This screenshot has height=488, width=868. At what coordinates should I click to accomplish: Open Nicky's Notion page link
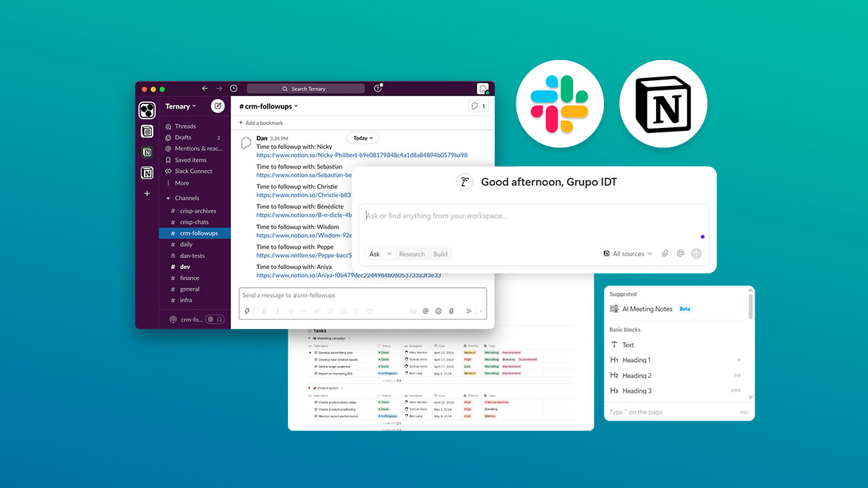[362, 155]
